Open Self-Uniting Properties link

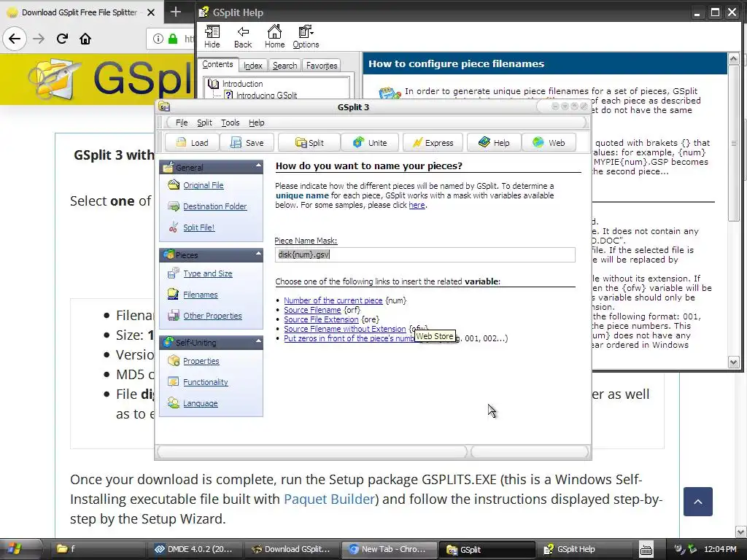point(201,361)
